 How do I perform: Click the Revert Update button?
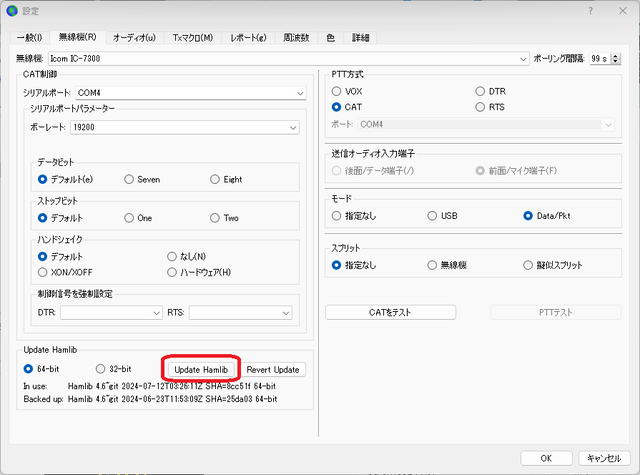pos(273,370)
